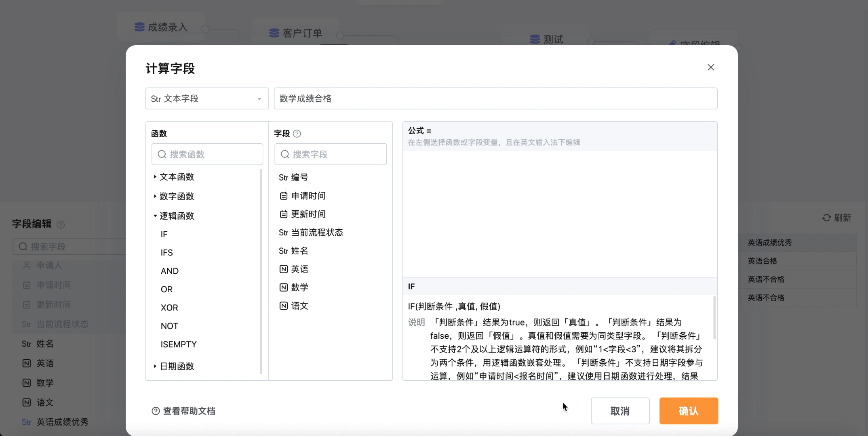
Task: Click the 客户订单 node database icon
Action: pyautogui.click(x=274, y=33)
